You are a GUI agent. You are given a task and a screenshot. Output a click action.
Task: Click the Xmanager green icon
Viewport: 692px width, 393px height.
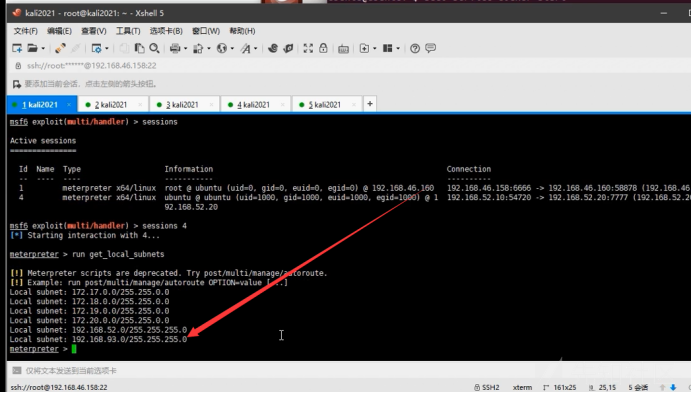pos(288,48)
